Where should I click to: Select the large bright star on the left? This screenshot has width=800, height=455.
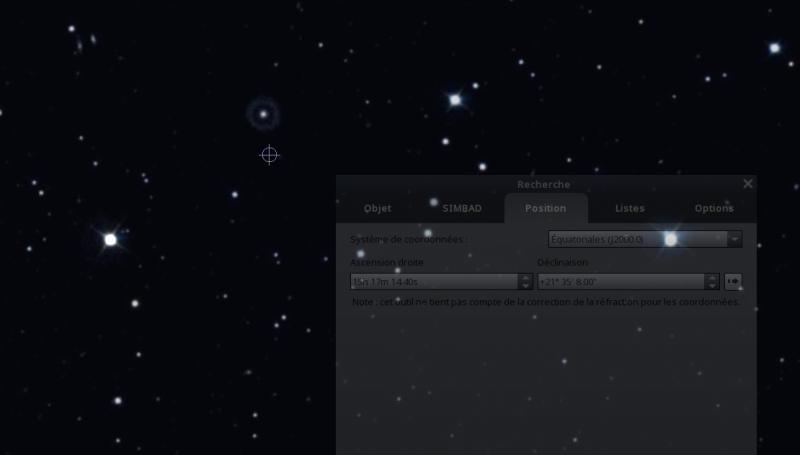coord(110,239)
